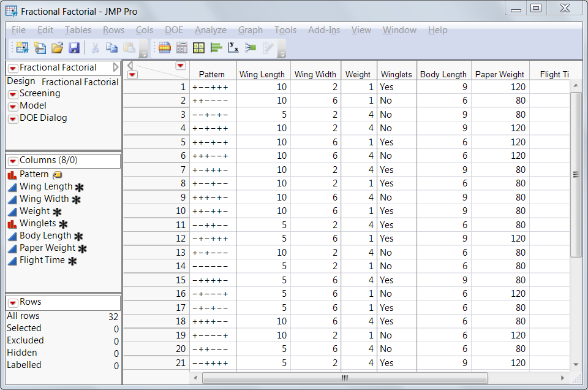Screen dimensions: 588x390
Task: Click the horizontal scrollbar right arrow
Action: point(562,378)
